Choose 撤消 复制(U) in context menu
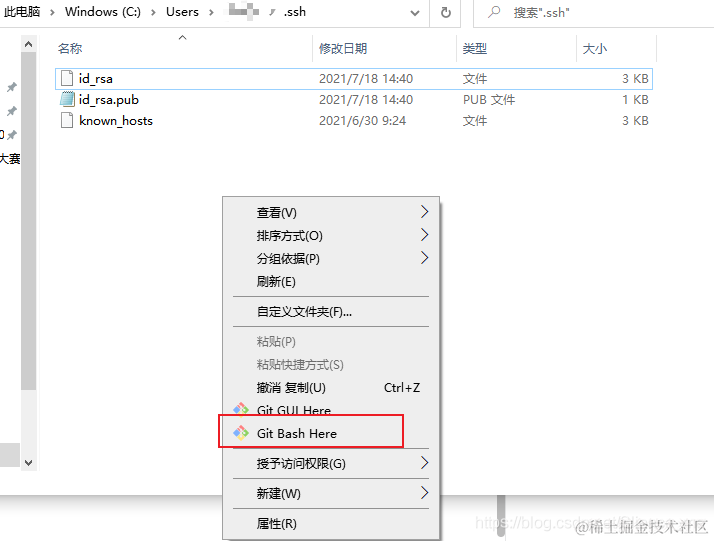 [331, 388]
